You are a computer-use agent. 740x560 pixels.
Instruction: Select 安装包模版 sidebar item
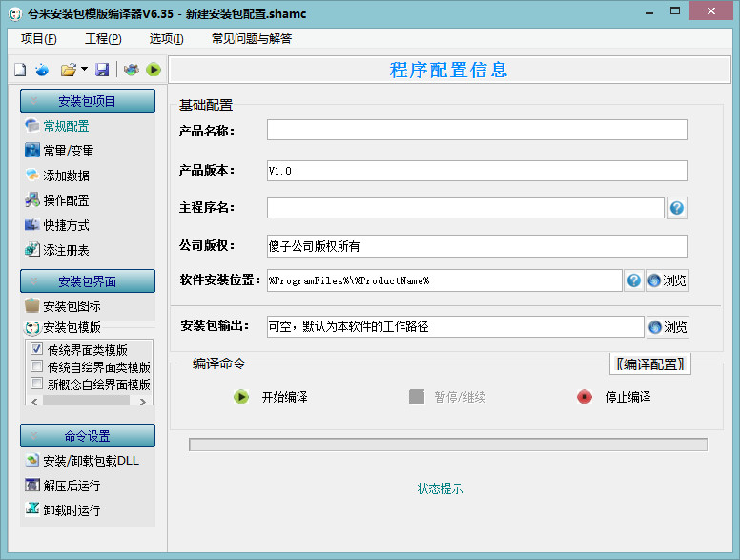[x=63, y=327]
